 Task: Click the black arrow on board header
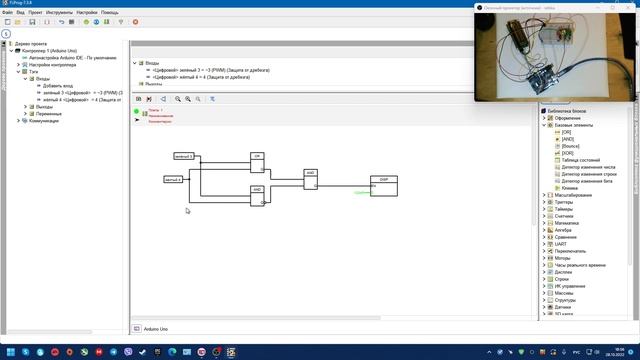[x=137, y=120]
